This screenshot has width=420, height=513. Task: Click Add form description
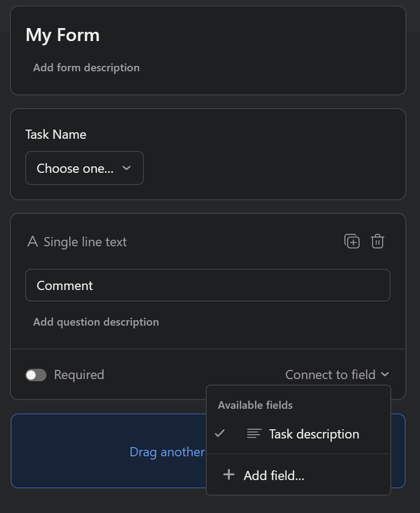click(86, 67)
